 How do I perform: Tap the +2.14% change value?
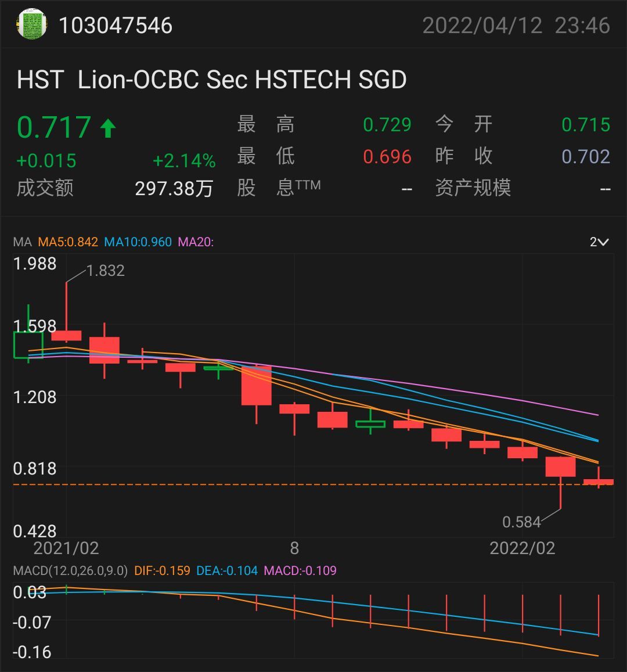184,161
